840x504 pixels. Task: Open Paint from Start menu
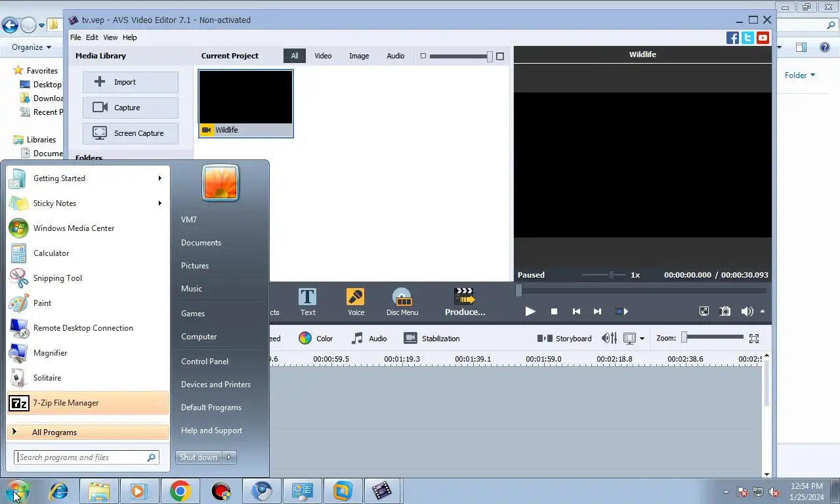88,303
